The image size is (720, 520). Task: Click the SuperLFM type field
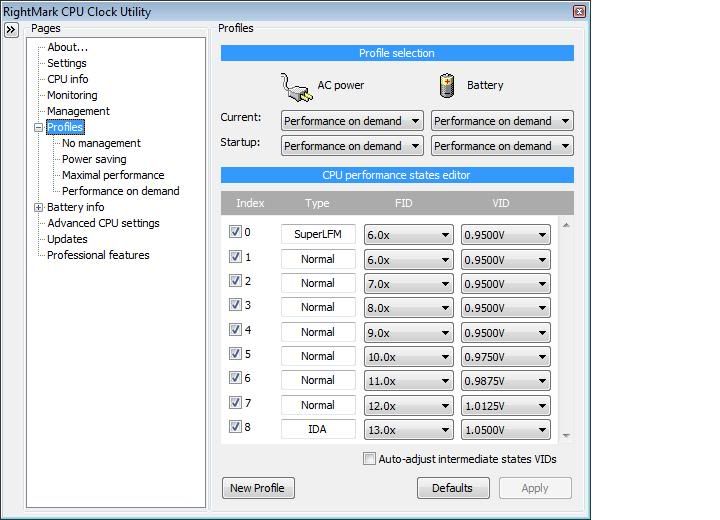tap(318, 234)
